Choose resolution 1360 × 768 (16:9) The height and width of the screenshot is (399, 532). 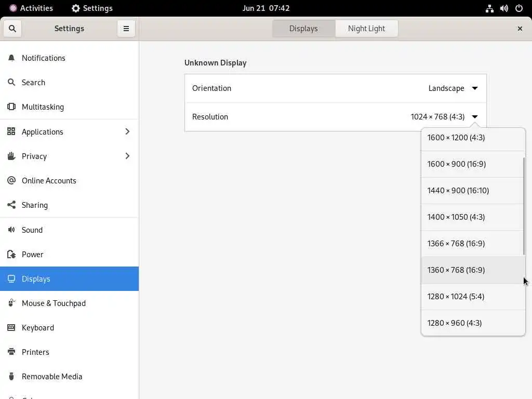point(473,270)
